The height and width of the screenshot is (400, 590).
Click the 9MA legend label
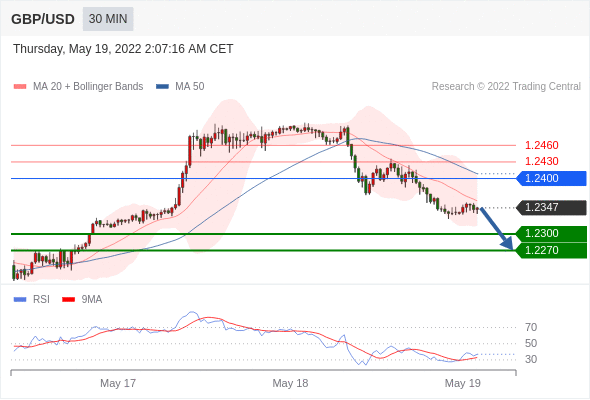point(92,300)
